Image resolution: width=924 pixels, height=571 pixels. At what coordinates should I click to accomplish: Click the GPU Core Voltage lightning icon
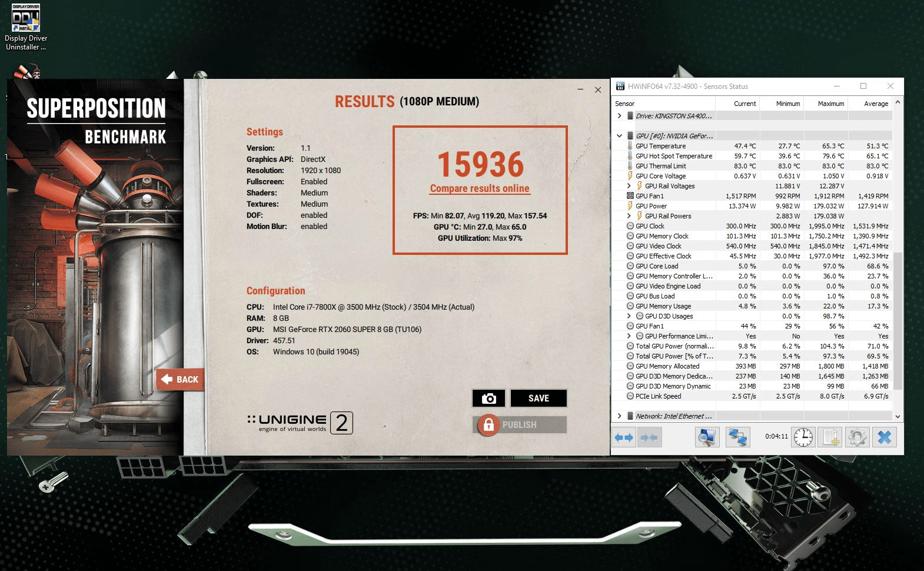[x=630, y=175]
